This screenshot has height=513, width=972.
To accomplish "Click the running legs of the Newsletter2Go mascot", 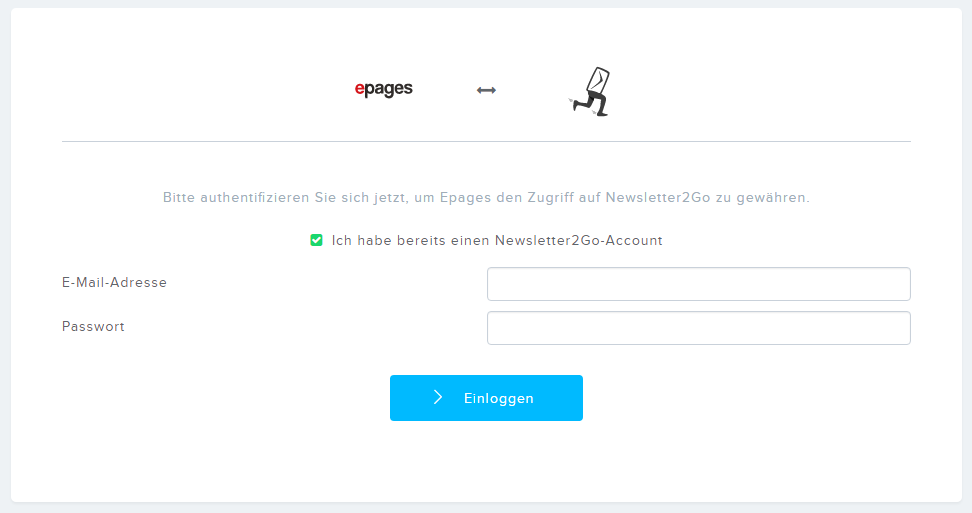I will [590, 104].
